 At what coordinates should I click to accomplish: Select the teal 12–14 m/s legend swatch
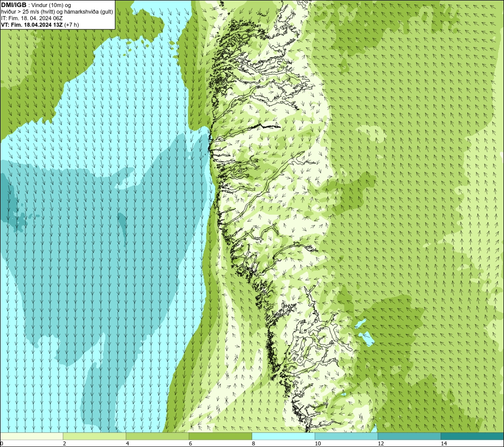point(409,436)
